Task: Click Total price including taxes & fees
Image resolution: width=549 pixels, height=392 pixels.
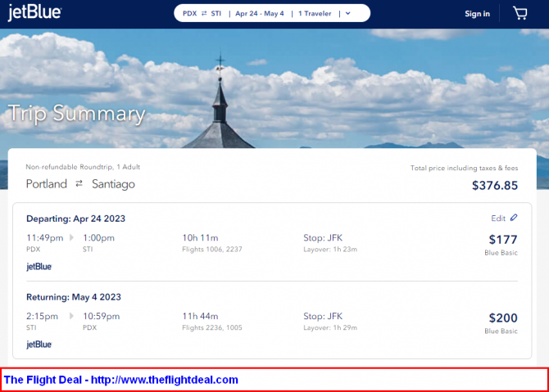Action: tap(465, 168)
